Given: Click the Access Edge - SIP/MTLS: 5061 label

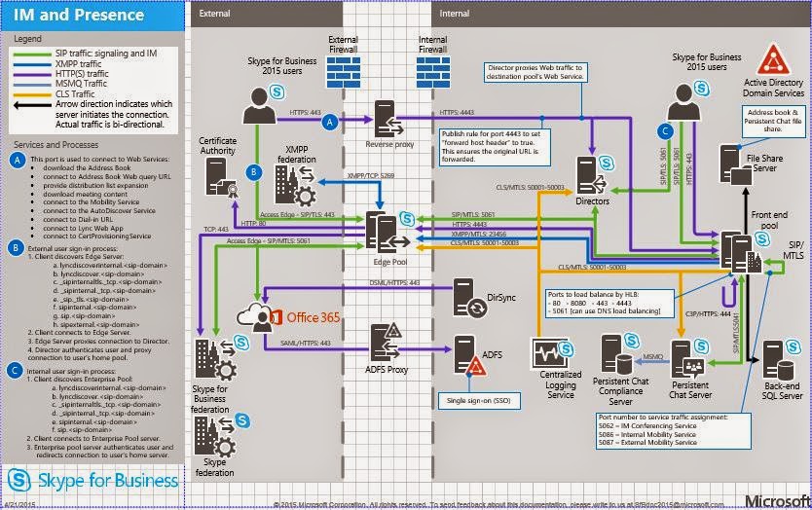Looking at the screenshot, I should (269, 240).
